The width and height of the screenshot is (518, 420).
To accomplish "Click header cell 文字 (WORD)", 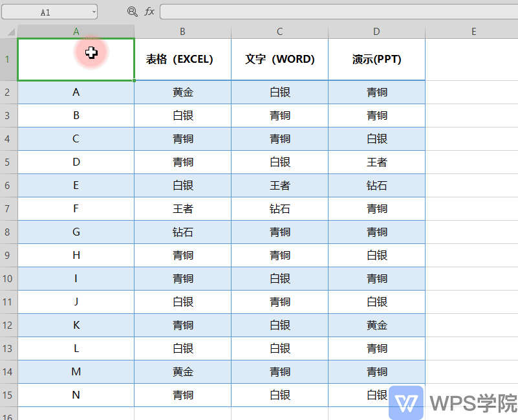I will 280,60.
